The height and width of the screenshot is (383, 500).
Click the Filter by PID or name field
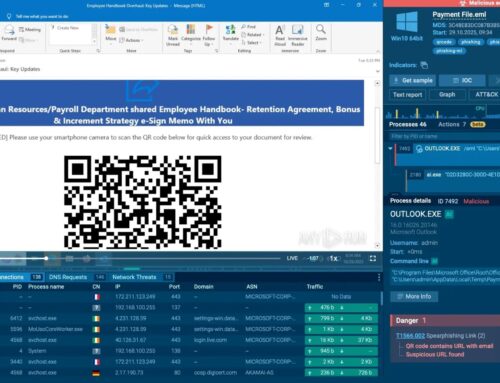coord(444,136)
